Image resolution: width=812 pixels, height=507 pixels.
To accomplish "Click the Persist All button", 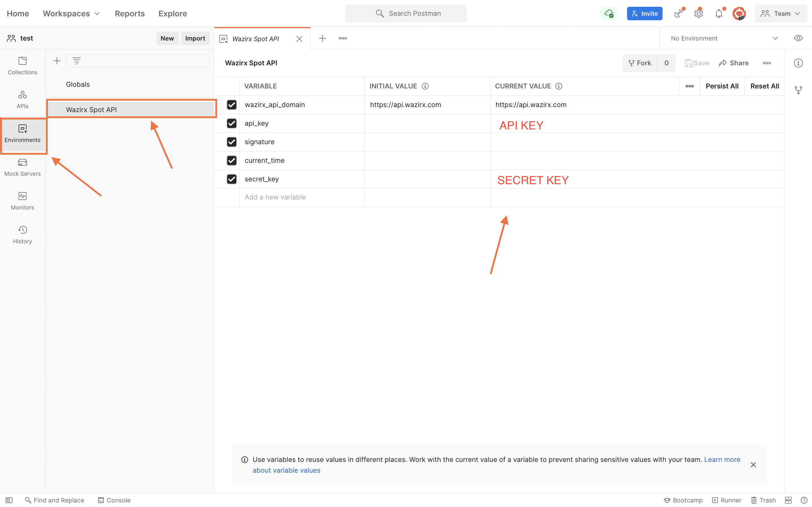I will click(722, 86).
